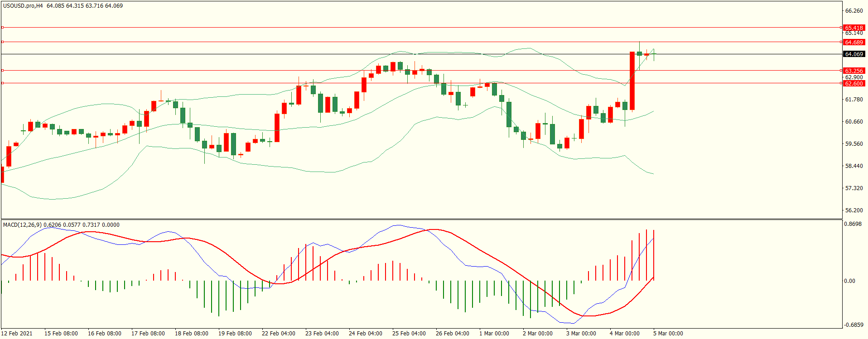Click the 5 Mar 00:00 time label
868x339 pixels.
(668, 334)
